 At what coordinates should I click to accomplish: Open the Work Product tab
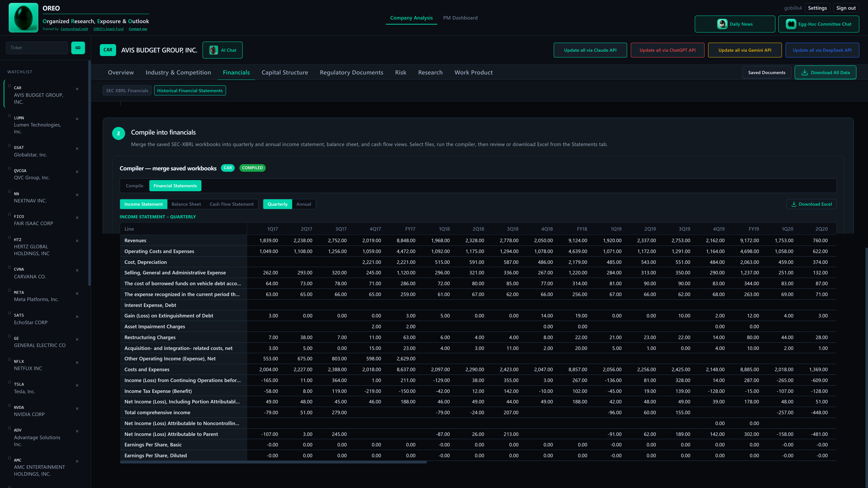point(473,72)
